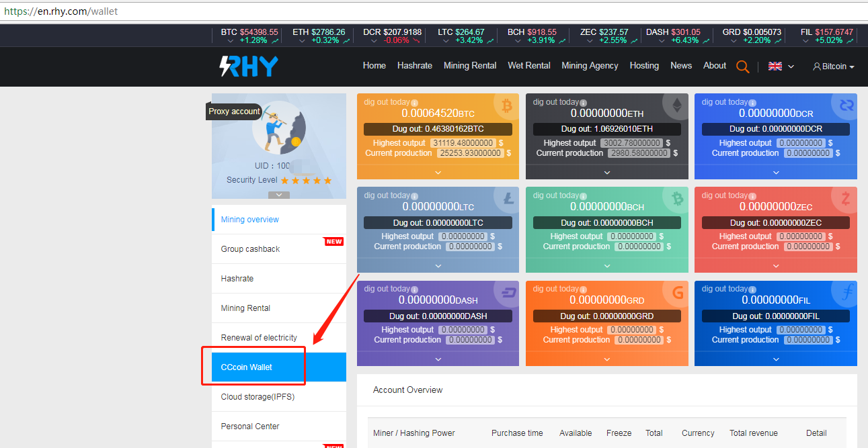
Task: Click info icon beside GRD dig out today
Action: (x=583, y=289)
